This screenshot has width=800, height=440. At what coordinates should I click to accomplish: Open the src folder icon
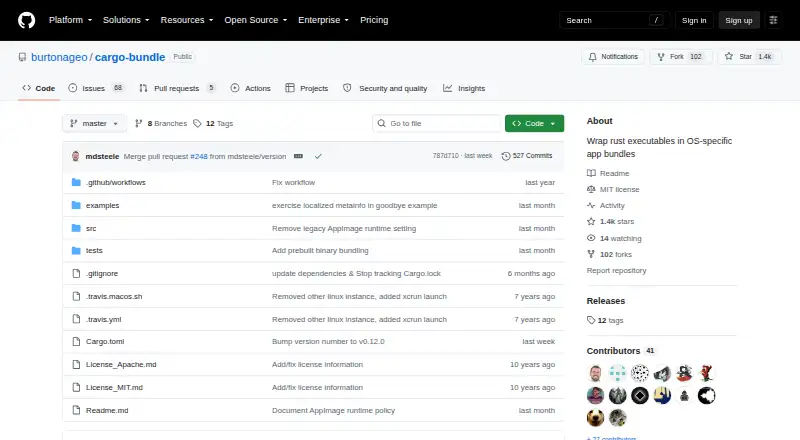(76, 228)
